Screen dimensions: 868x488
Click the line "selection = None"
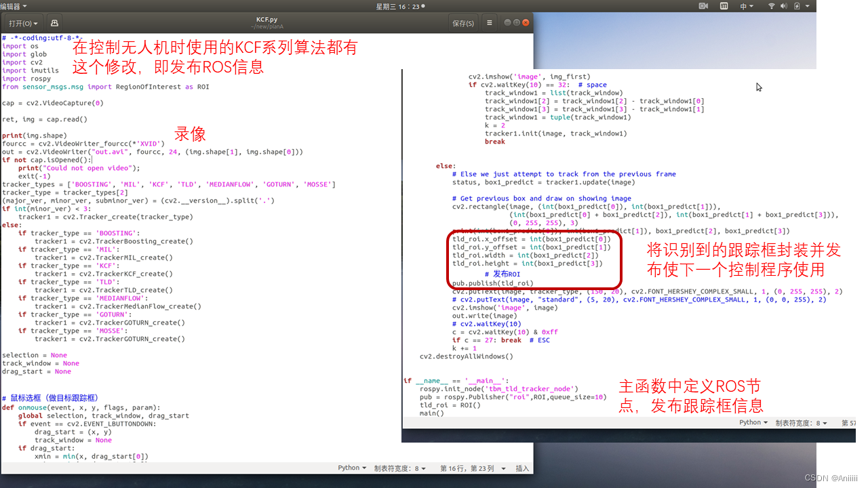tap(35, 355)
